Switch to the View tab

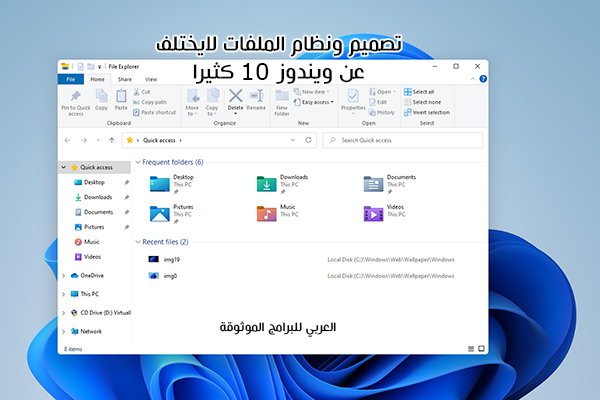(151, 79)
